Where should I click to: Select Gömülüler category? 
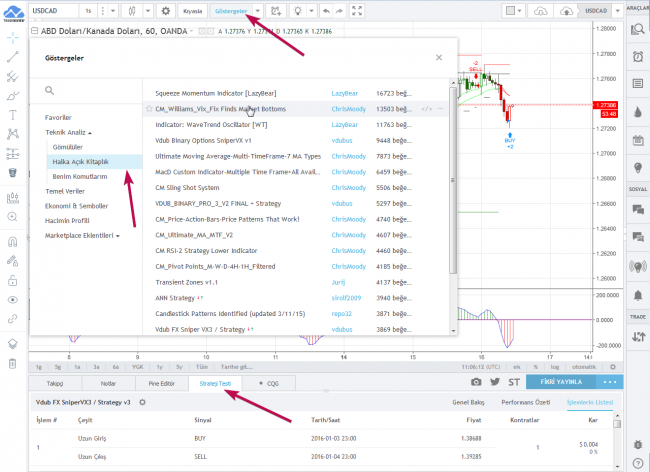(x=68, y=147)
